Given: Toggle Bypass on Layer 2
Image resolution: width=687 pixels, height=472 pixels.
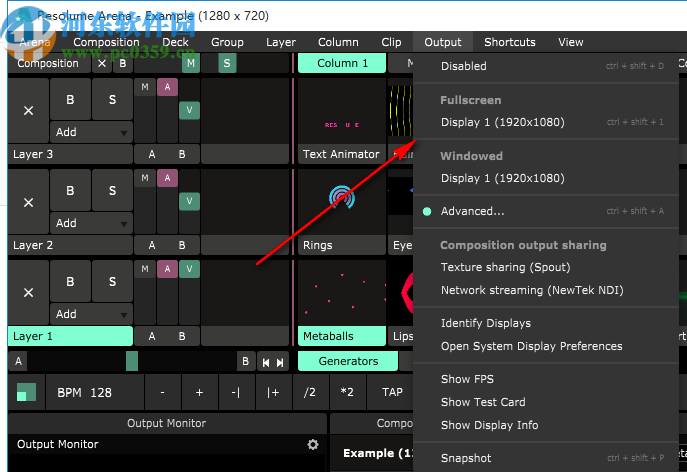Looking at the screenshot, I should (70, 191).
